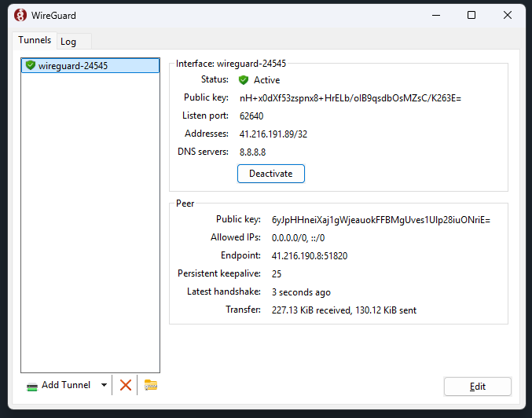Click DNS server value 8.8.8.8
Screen dimensions: 532x418
click(252, 152)
